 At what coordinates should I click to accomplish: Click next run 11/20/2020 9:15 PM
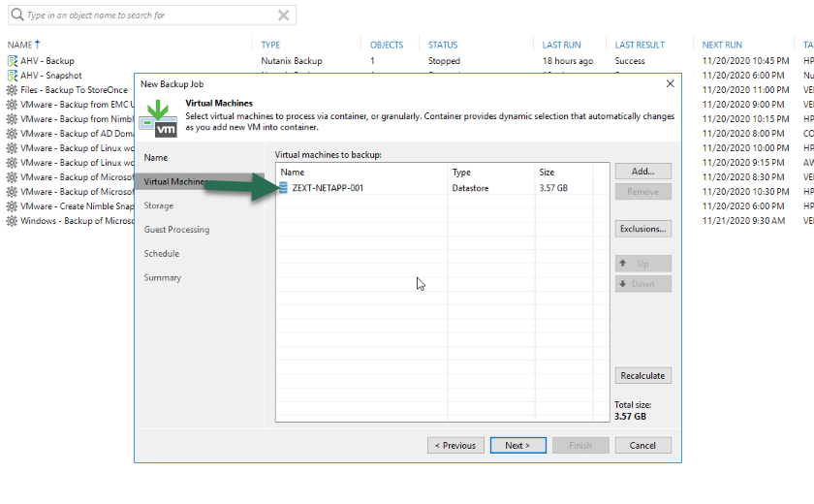pyautogui.click(x=743, y=163)
